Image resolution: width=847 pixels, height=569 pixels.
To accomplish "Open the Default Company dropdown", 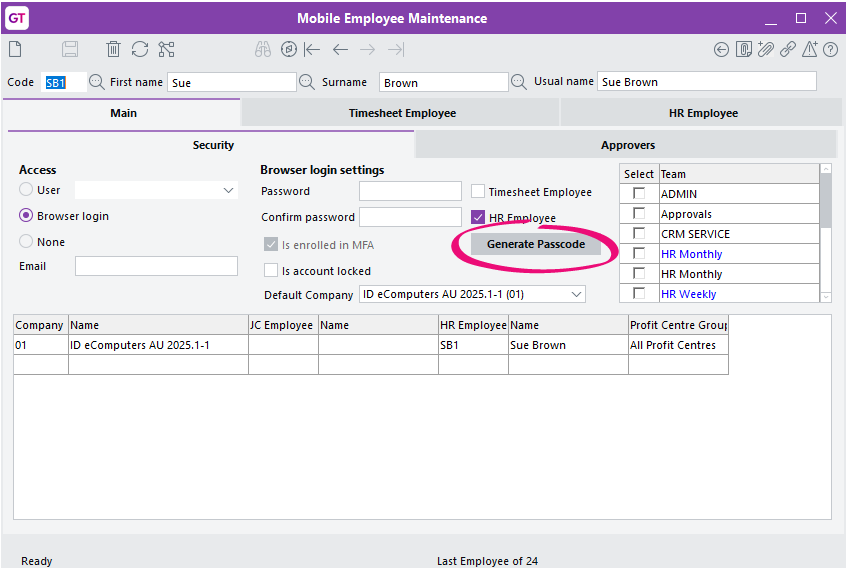I will 576,294.
